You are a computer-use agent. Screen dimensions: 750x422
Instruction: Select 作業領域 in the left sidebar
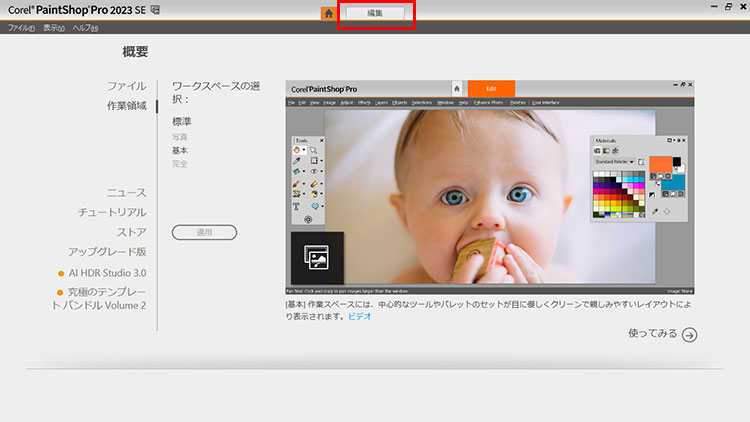pos(127,105)
